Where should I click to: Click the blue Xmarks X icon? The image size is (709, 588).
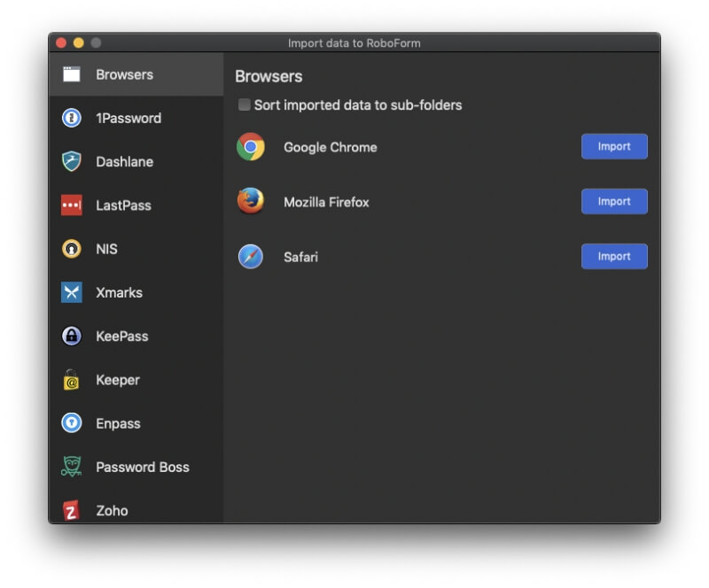[72, 292]
